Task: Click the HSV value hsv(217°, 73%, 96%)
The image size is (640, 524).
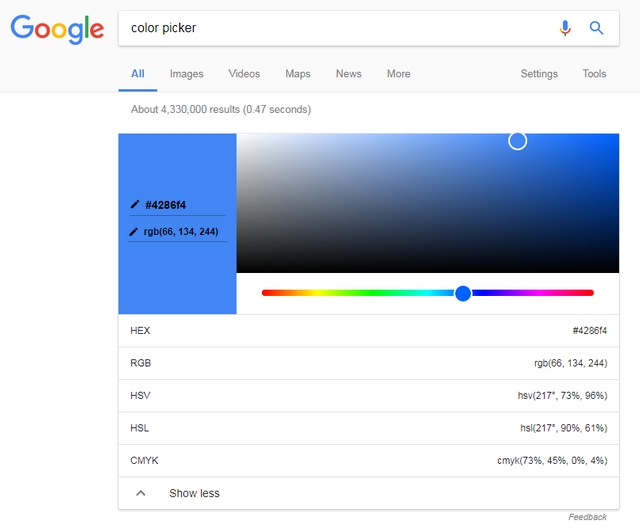Action: click(562, 395)
